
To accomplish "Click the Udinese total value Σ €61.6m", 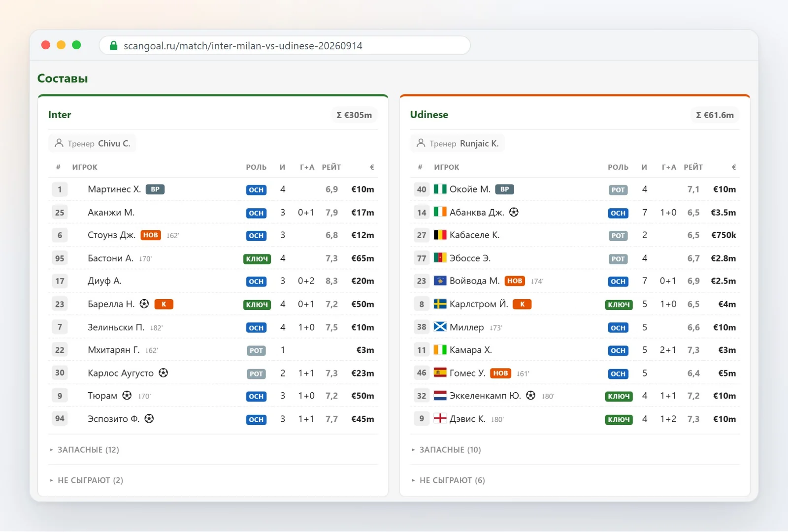I will (715, 115).
